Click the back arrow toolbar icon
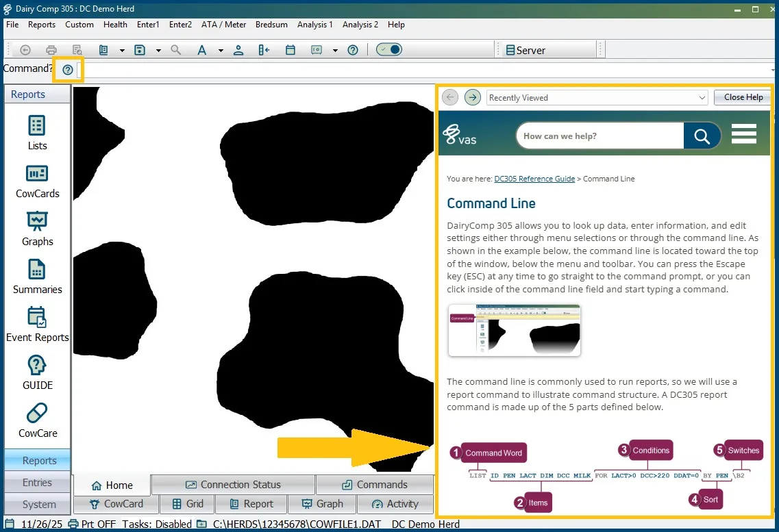Screen dimensions: 779x532 tap(25, 49)
